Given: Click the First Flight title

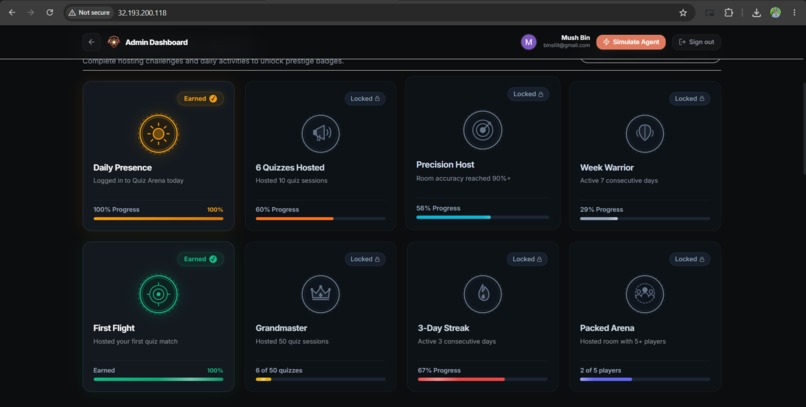Looking at the screenshot, I should point(114,328).
